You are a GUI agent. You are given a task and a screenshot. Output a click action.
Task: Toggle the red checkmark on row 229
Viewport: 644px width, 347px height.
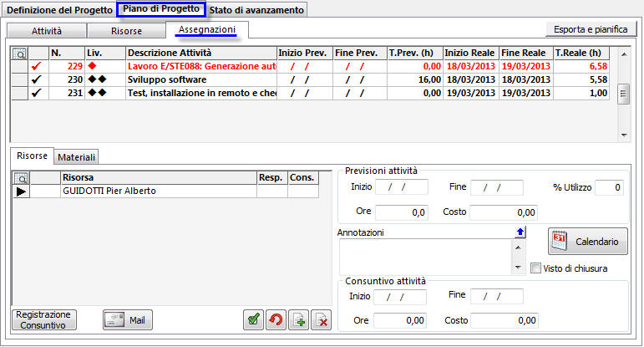[35, 66]
